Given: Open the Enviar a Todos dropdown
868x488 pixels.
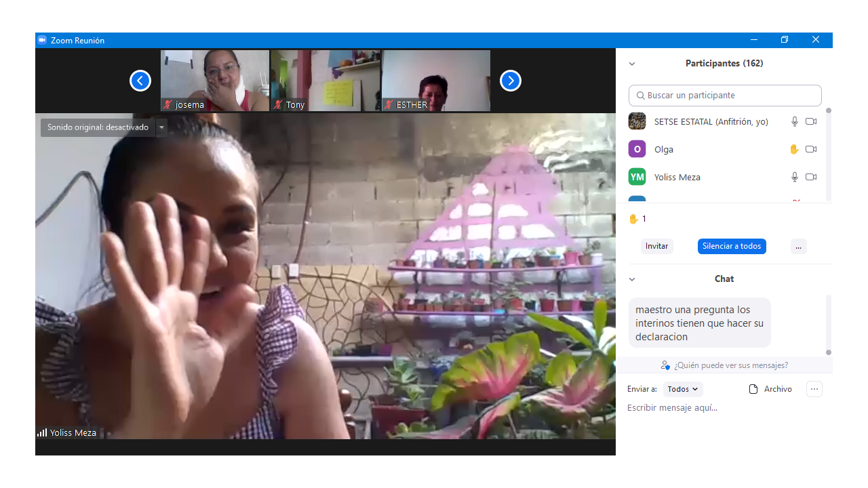Looking at the screenshot, I should (x=683, y=389).
